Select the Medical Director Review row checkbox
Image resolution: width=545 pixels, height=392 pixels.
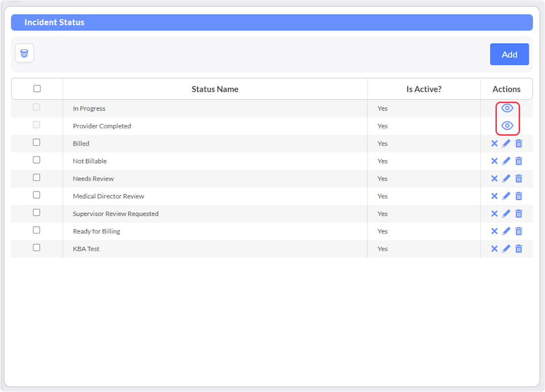pos(37,195)
